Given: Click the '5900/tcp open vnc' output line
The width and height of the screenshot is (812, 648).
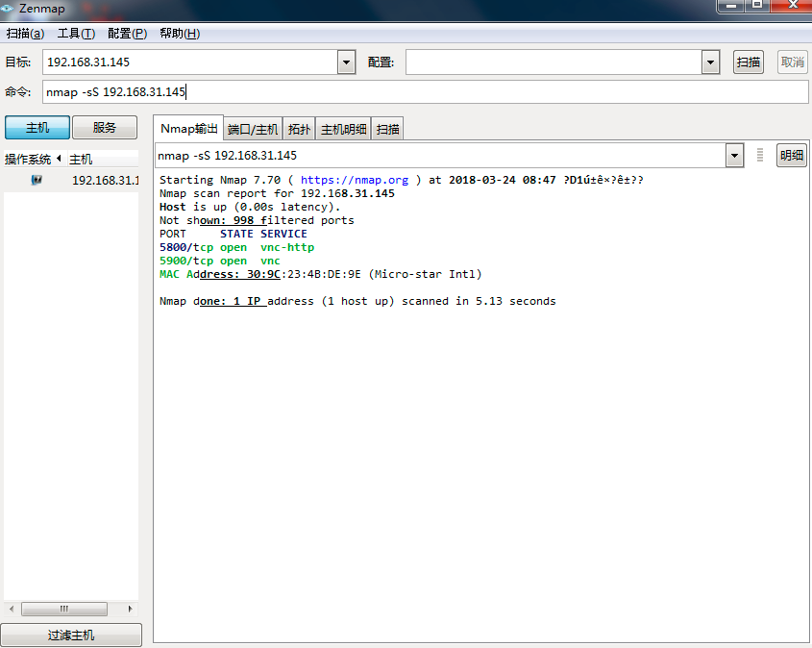Looking at the screenshot, I should coord(219,262).
